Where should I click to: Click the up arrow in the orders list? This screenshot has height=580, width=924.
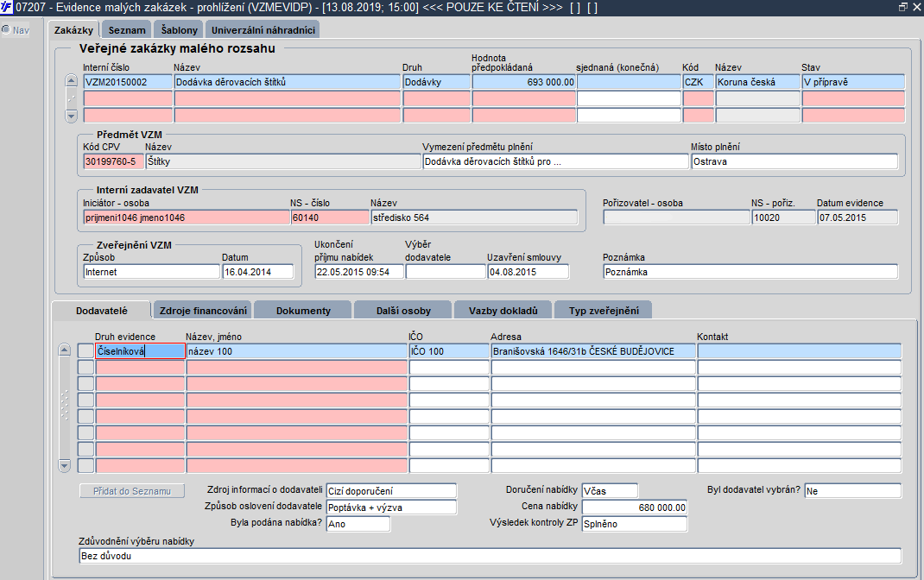(x=72, y=80)
